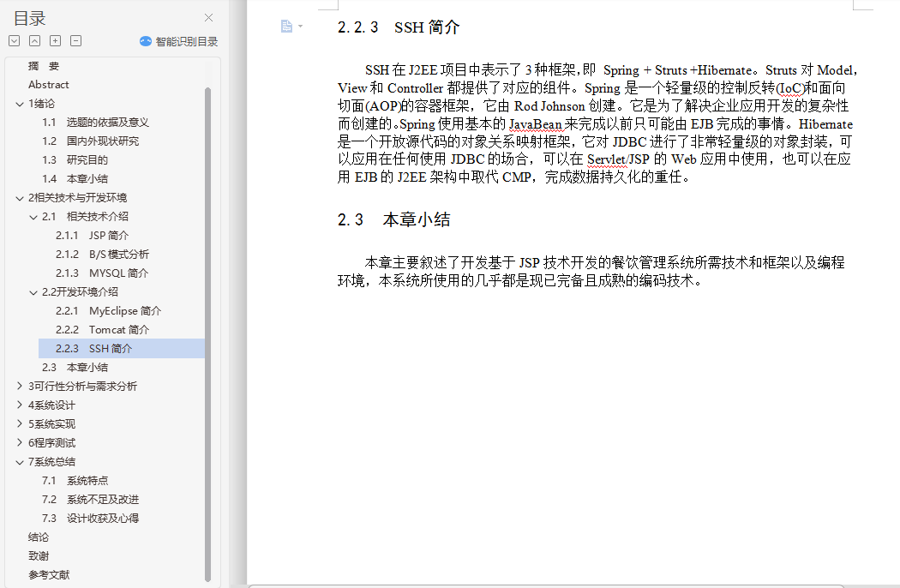Viewport: 900px width, 588px height.
Task: Click the page layout icon beside the heading
Action: tap(286, 27)
